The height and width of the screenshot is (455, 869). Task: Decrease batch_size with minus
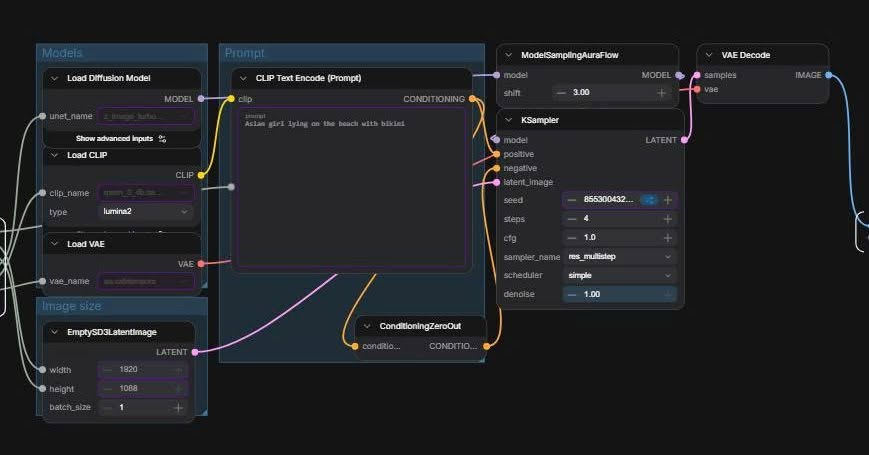pyautogui.click(x=108, y=408)
